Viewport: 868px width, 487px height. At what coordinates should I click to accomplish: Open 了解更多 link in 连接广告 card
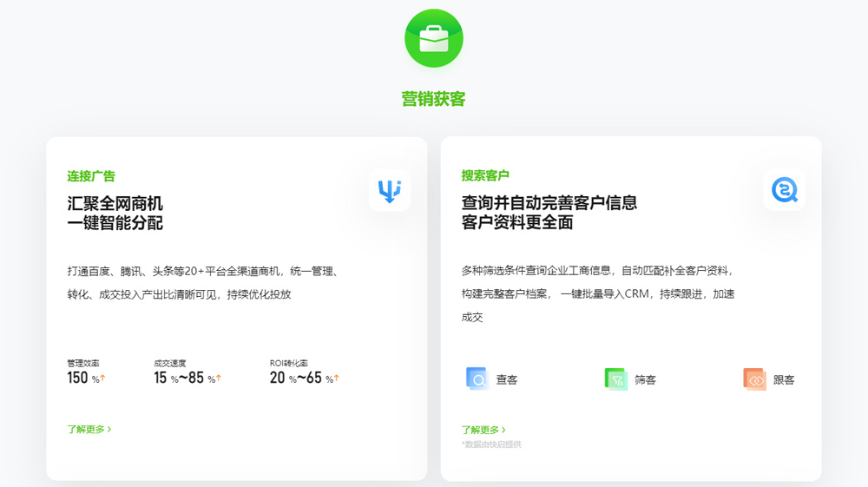pyautogui.click(x=89, y=429)
